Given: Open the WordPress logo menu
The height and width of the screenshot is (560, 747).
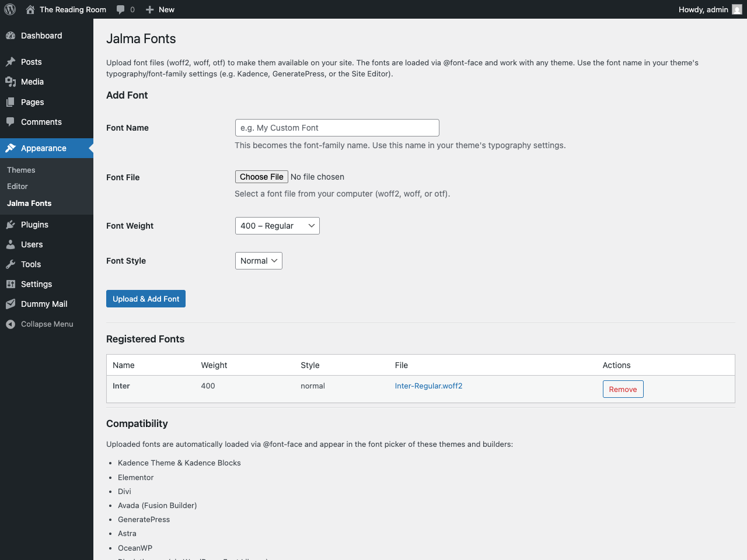Looking at the screenshot, I should coord(10,9).
